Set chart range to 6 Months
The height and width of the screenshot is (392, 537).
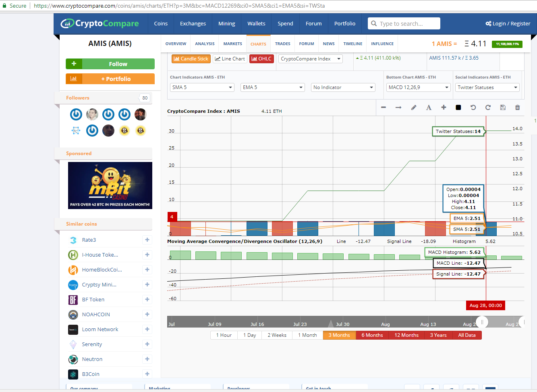[x=372, y=335]
